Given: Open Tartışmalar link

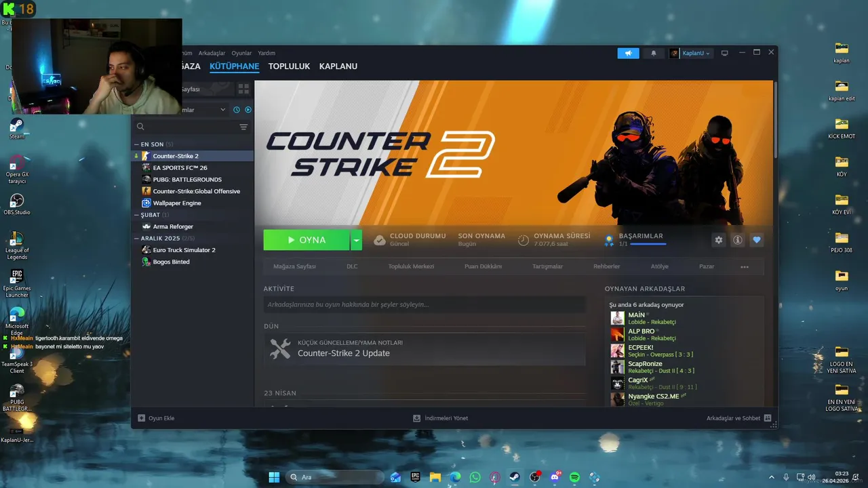Looking at the screenshot, I should coord(547,266).
